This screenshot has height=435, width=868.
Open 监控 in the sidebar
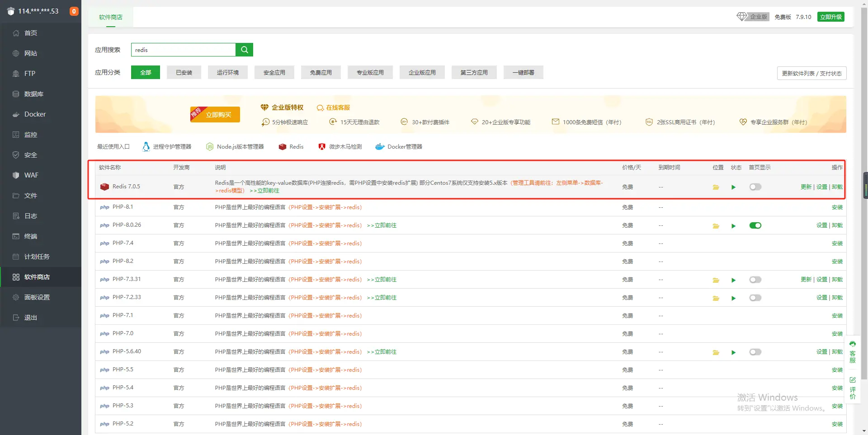pyautogui.click(x=41, y=135)
